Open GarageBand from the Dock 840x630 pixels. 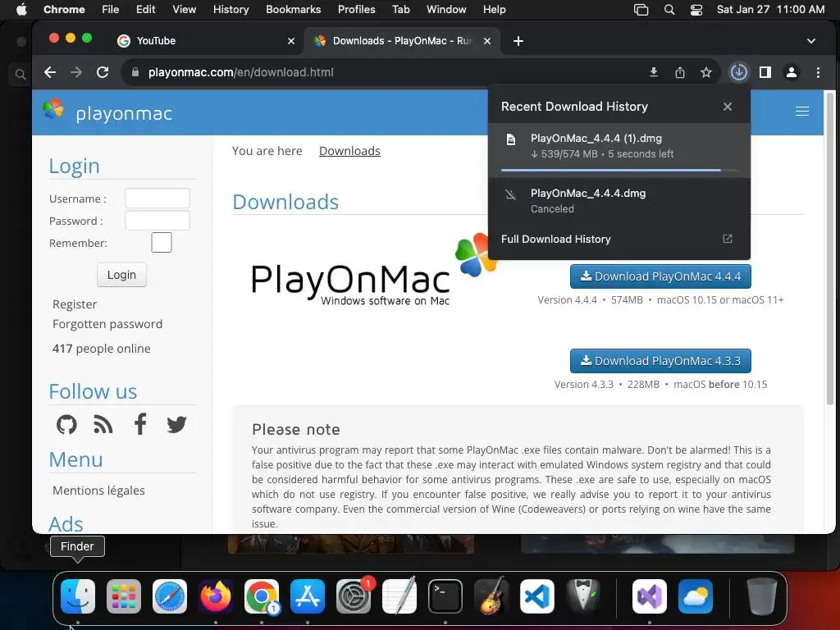click(x=491, y=596)
